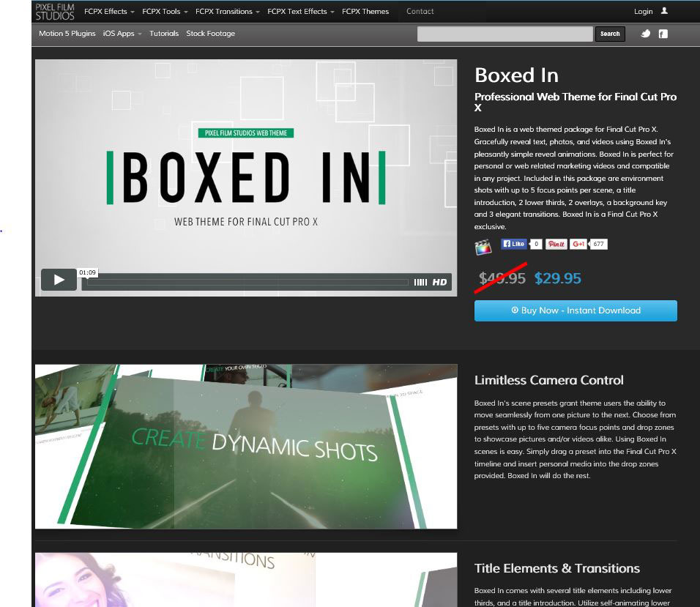The image size is (700, 607).
Task: Click the Login link
Action: [644, 11]
